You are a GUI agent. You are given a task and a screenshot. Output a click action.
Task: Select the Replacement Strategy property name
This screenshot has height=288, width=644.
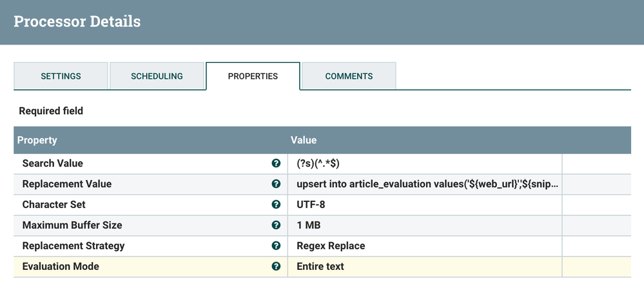pyautogui.click(x=73, y=246)
